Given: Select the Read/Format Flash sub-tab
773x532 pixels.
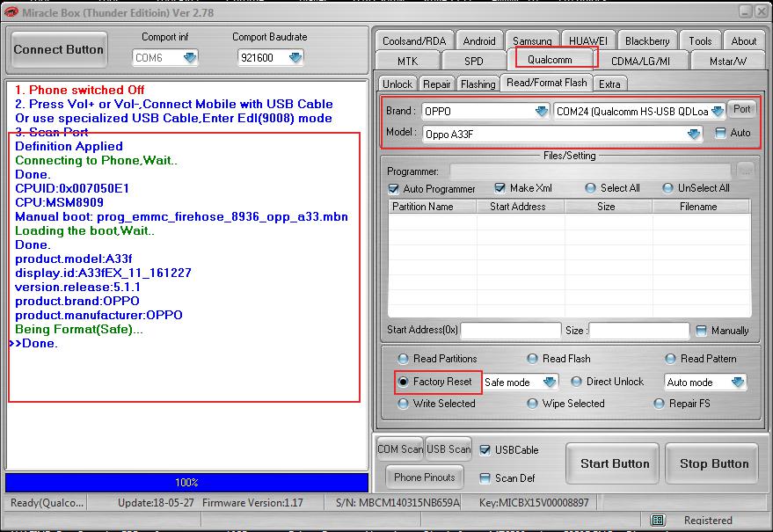Looking at the screenshot, I should 547,83.
